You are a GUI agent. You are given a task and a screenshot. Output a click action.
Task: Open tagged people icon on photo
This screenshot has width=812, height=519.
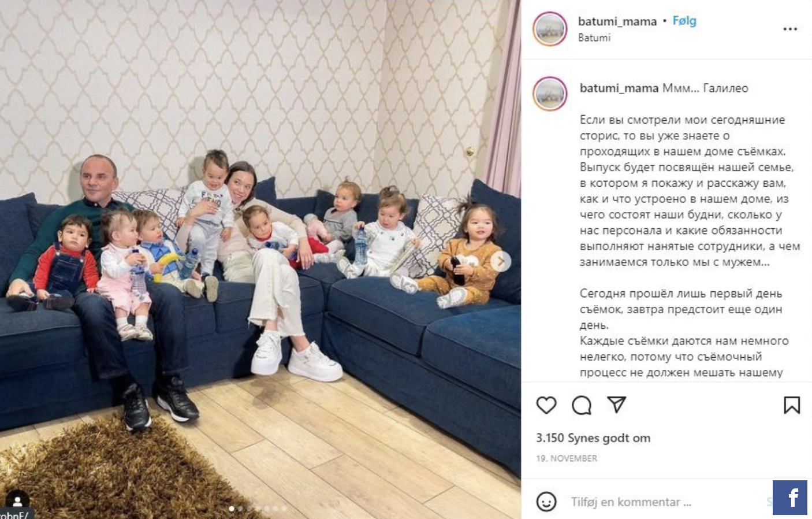[x=17, y=499]
